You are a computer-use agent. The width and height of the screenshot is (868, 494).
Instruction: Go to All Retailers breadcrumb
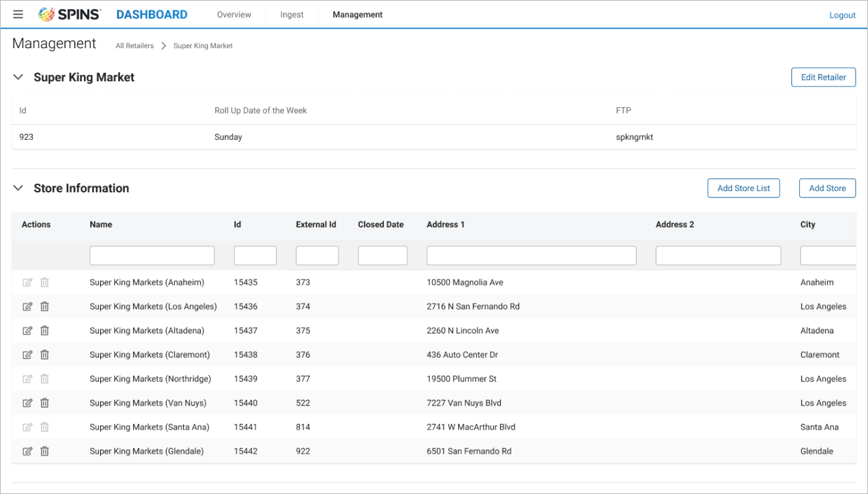134,46
